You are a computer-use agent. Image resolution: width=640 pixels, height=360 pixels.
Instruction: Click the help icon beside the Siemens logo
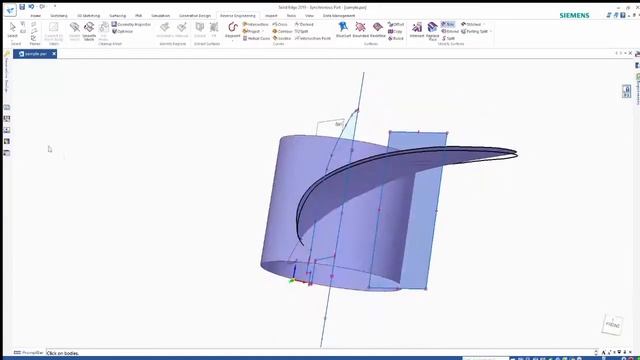point(623,15)
